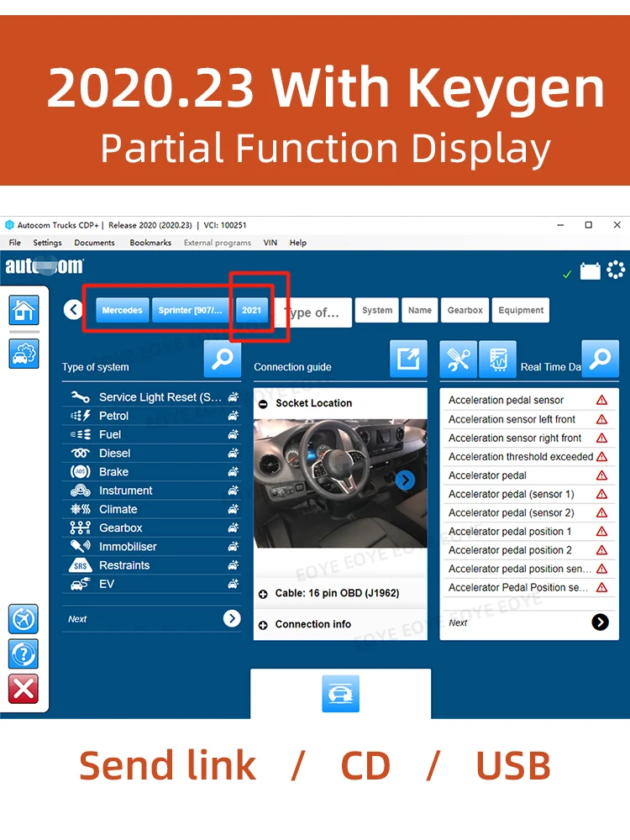630x840 pixels.
Task: Select Brake system type
Action: point(151,472)
